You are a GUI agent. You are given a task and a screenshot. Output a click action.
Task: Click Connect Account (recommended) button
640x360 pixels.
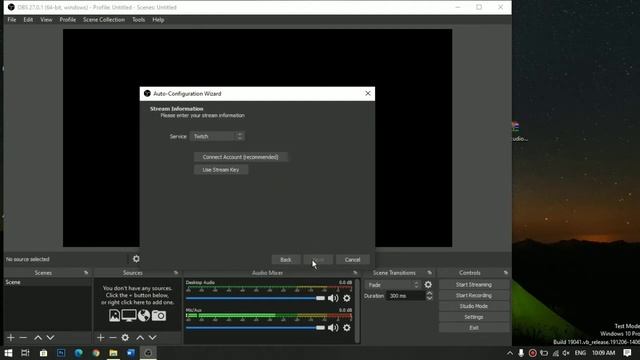click(240, 157)
